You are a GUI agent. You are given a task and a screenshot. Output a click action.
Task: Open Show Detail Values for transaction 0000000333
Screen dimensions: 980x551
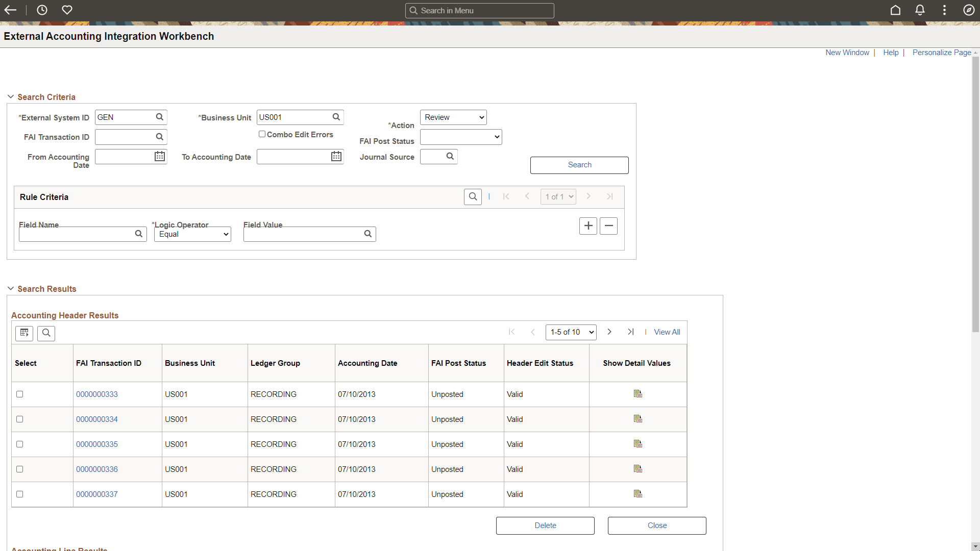pyautogui.click(x=638, y=393)
